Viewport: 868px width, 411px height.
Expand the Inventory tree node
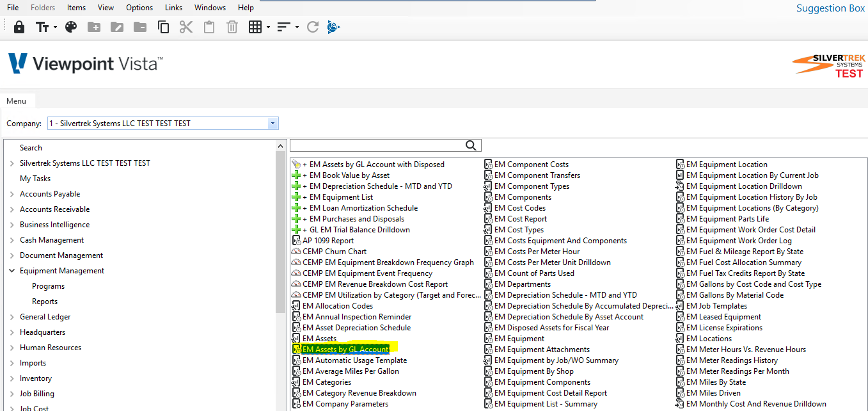[x=12, y=378]
